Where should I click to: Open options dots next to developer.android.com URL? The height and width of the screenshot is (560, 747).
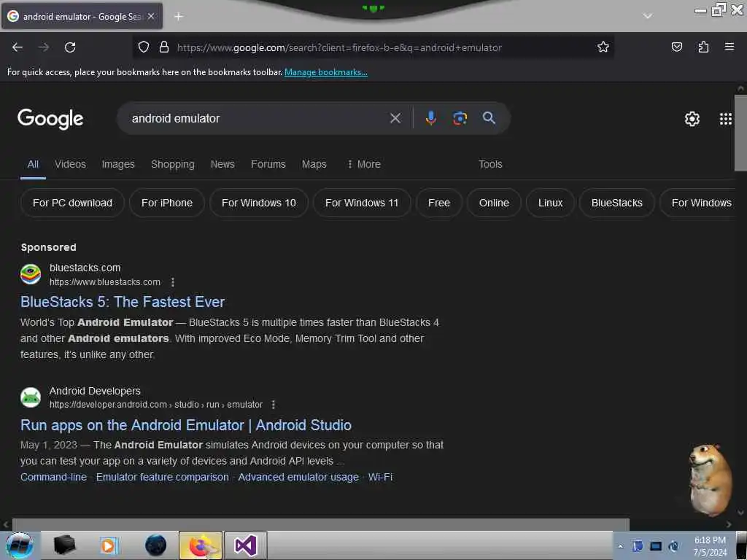[273, 405]
